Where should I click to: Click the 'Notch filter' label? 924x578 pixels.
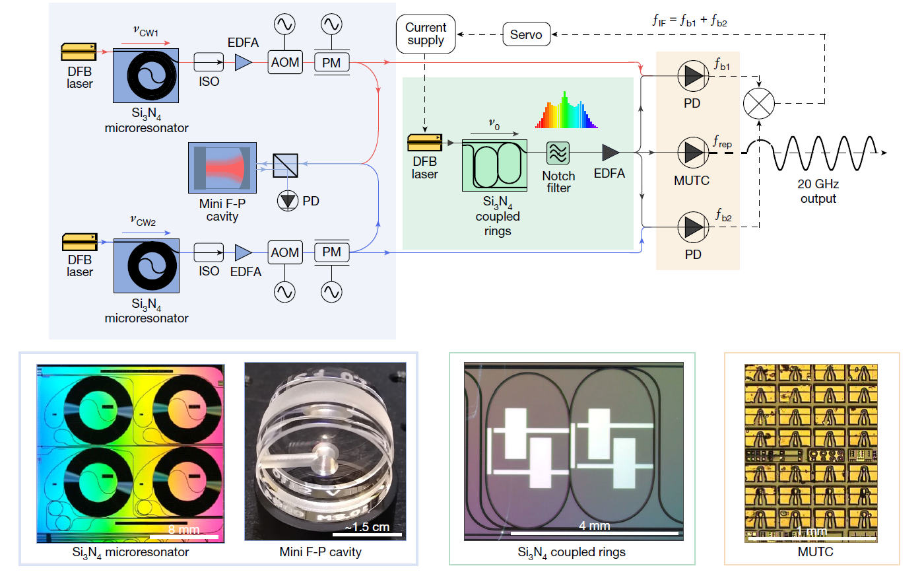click(558, 182)
